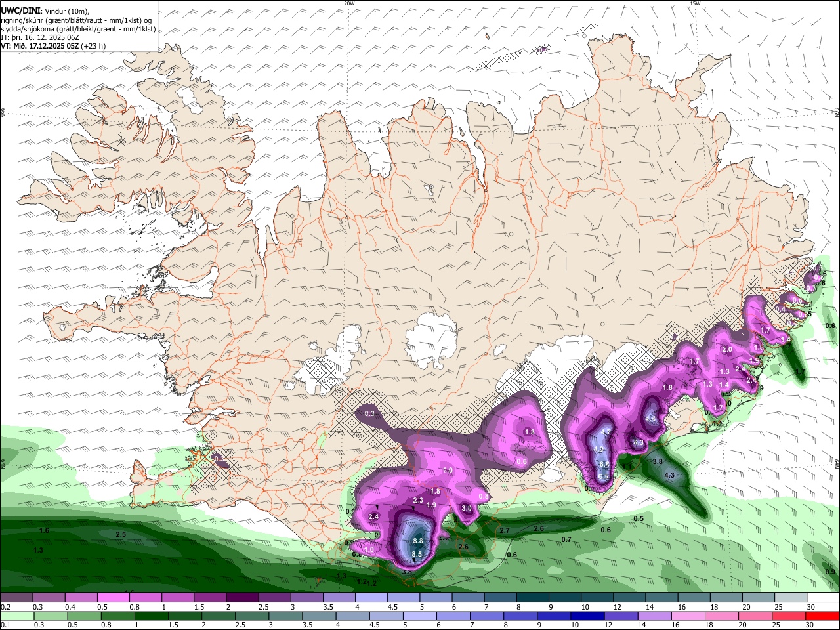Click the bright red lower-row swatch above 30

pyautogui.click(x=822, y=616)
